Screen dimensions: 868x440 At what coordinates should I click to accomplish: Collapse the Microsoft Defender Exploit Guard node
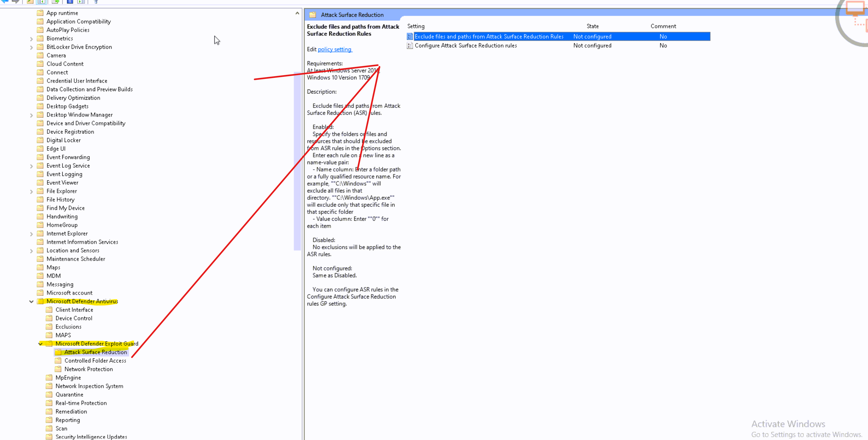coord(40,344)
